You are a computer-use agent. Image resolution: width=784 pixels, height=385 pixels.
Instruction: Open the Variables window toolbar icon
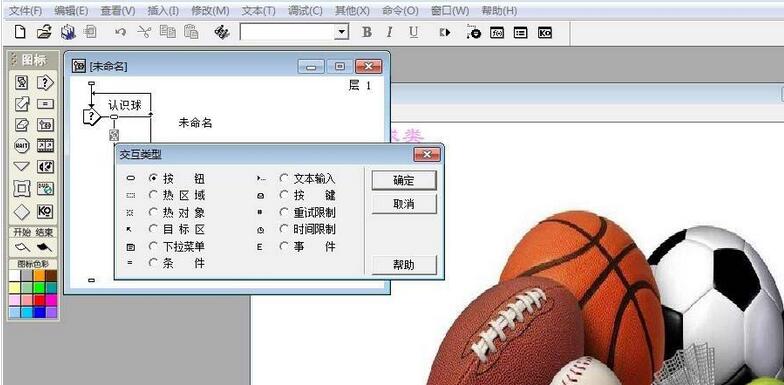pyautogui.click(x=520, y=33)
